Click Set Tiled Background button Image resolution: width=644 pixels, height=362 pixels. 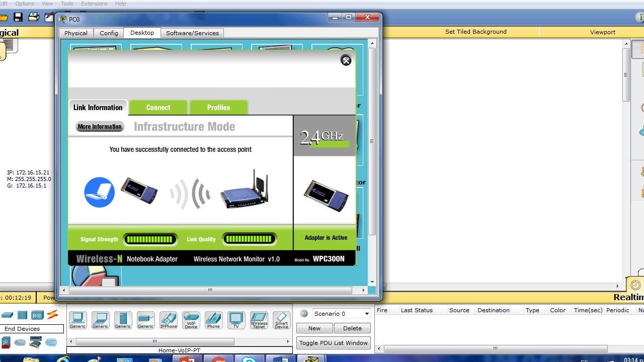tap(475, 32)
